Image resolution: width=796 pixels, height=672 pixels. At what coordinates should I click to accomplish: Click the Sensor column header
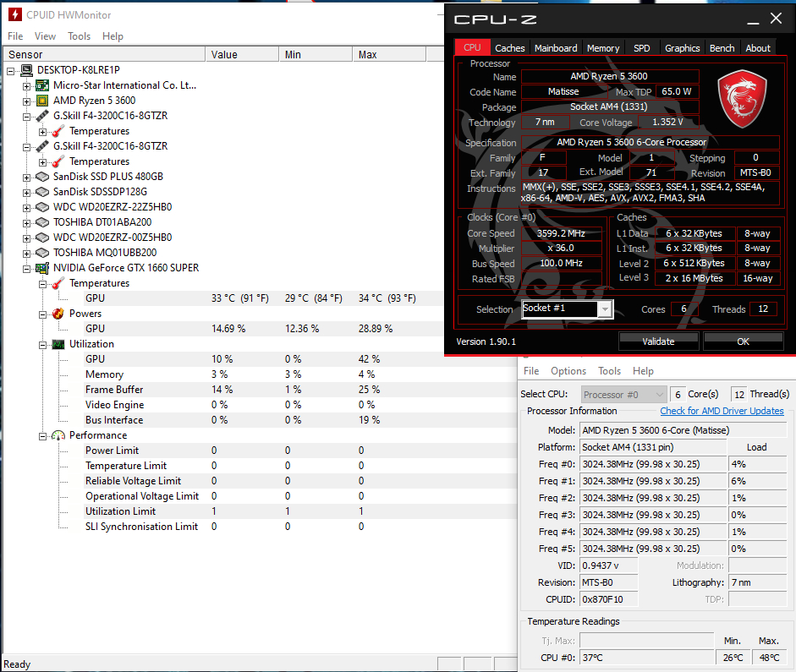tap(104, 54)
